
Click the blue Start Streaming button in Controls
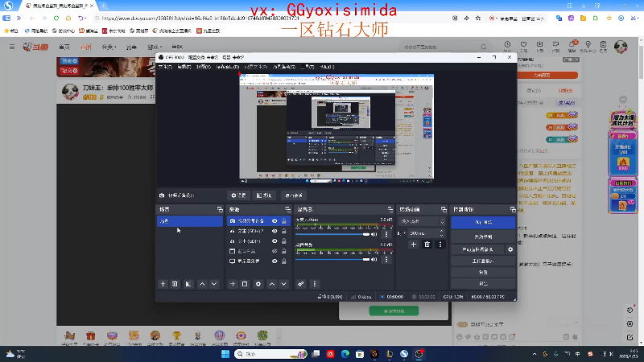[483, 223]
